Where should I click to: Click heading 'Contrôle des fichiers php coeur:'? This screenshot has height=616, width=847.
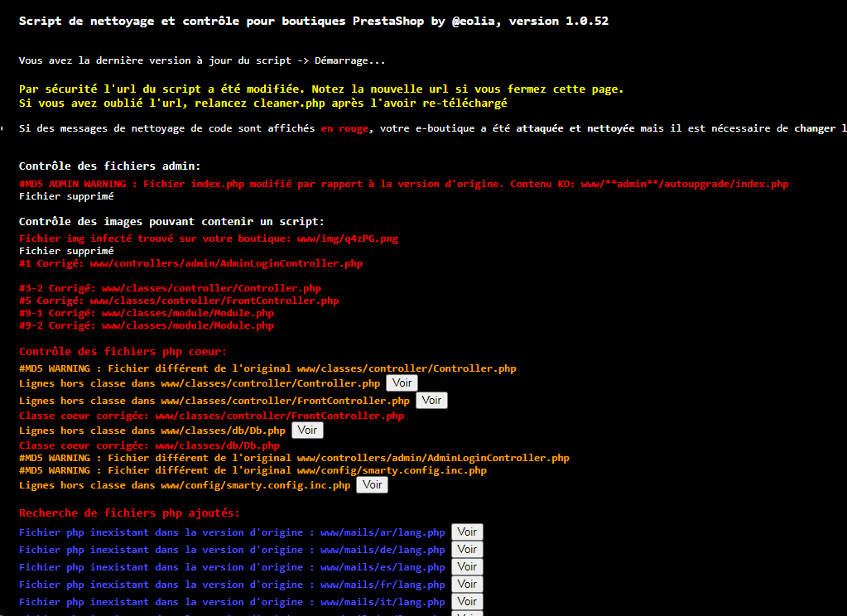123,351
